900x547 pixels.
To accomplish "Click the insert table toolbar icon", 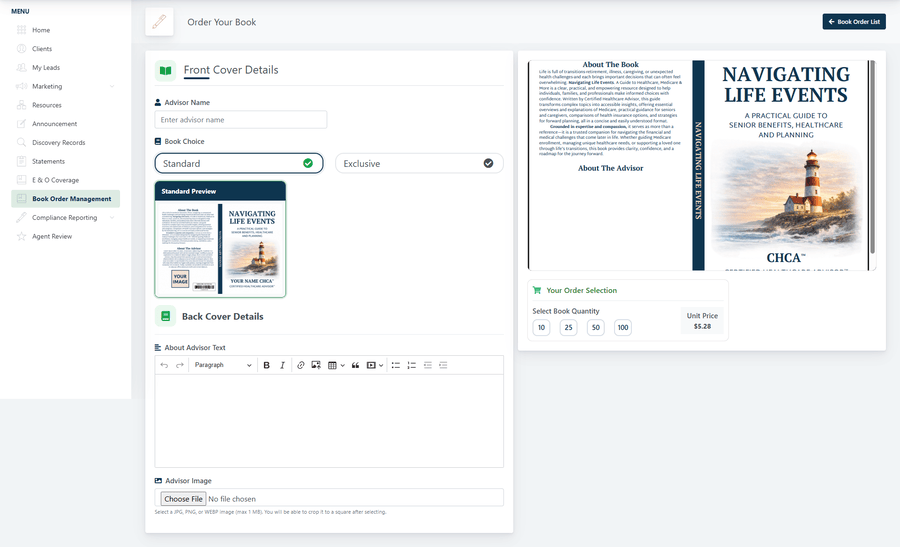I will 332,365.
